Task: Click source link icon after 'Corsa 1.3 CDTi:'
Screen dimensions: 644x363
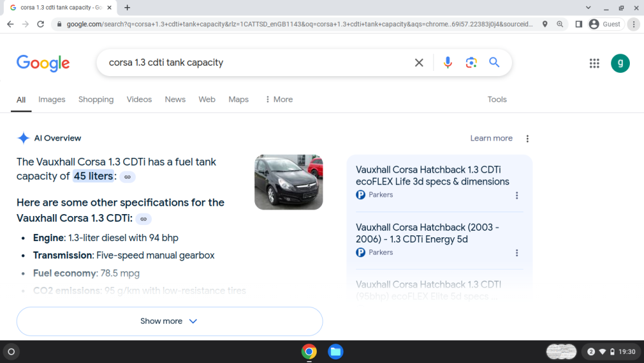Action: click(144, 219)
